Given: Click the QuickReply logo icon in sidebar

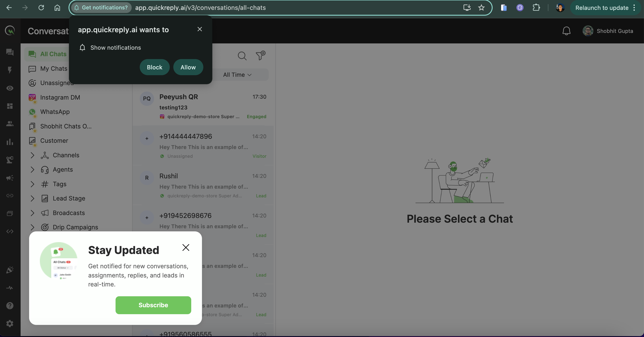Looking at the screenshot, I should coord(10,31).
